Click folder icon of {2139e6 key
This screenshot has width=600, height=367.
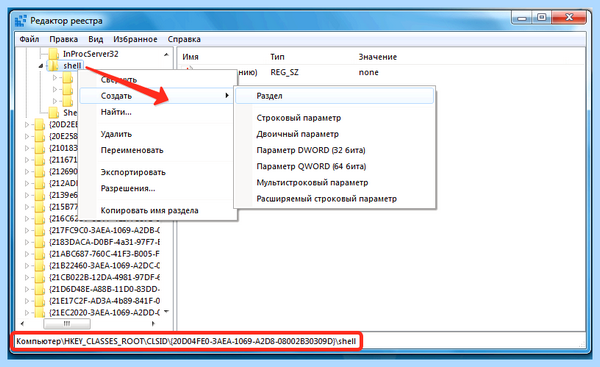(x=39, y=195)
